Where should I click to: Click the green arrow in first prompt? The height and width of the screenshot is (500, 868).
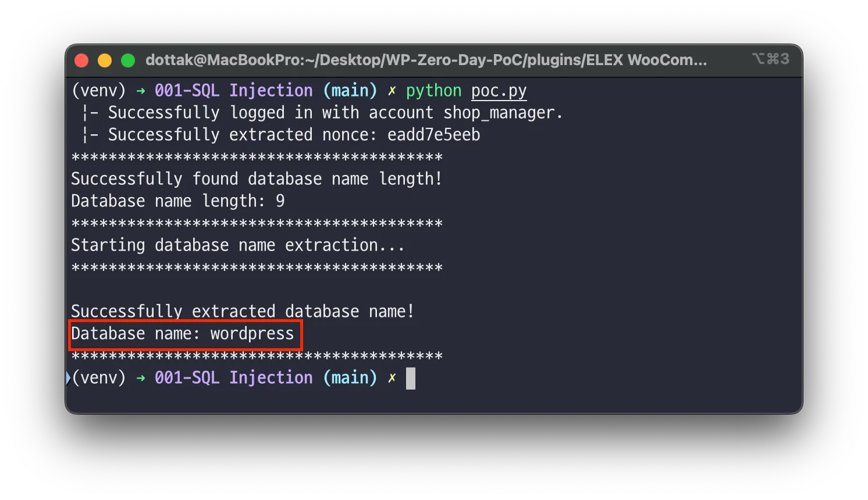click(141, 91)
